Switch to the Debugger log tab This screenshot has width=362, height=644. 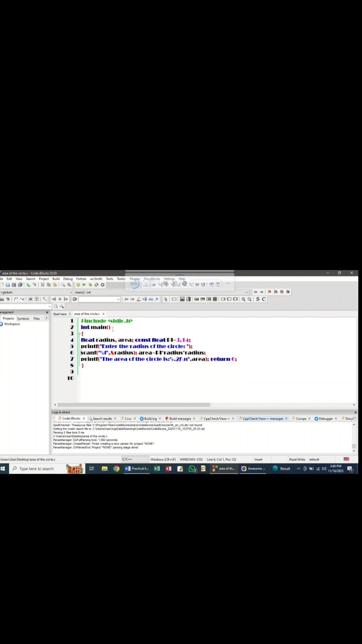coord(326,419)
